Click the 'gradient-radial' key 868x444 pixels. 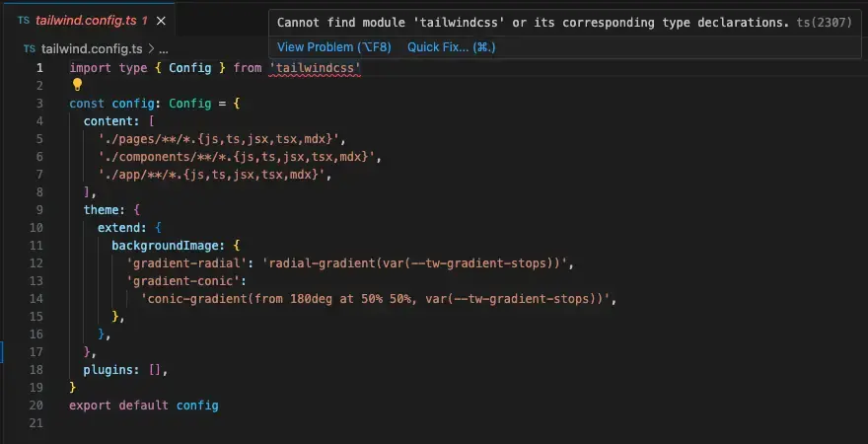(186, 263)
